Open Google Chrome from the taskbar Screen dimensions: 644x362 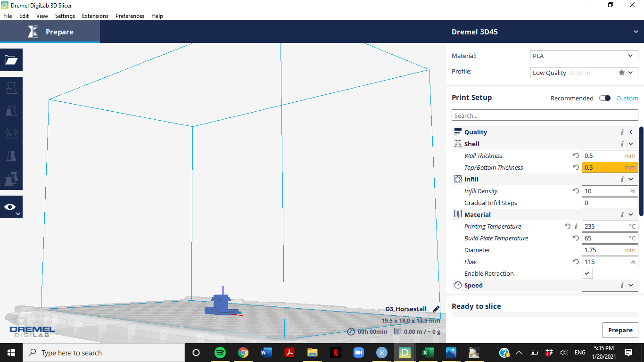[243, 353]
